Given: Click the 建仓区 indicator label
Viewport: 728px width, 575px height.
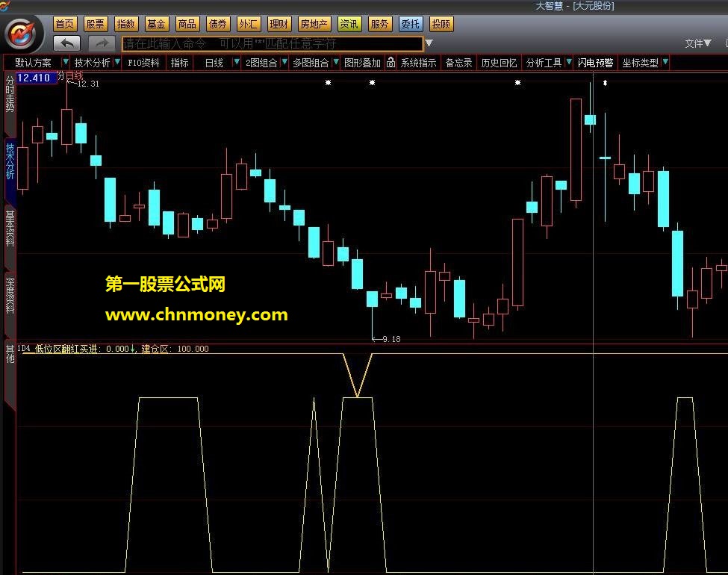Looking at the screenshot, I should pyautogui.click(x=155, y=349).
